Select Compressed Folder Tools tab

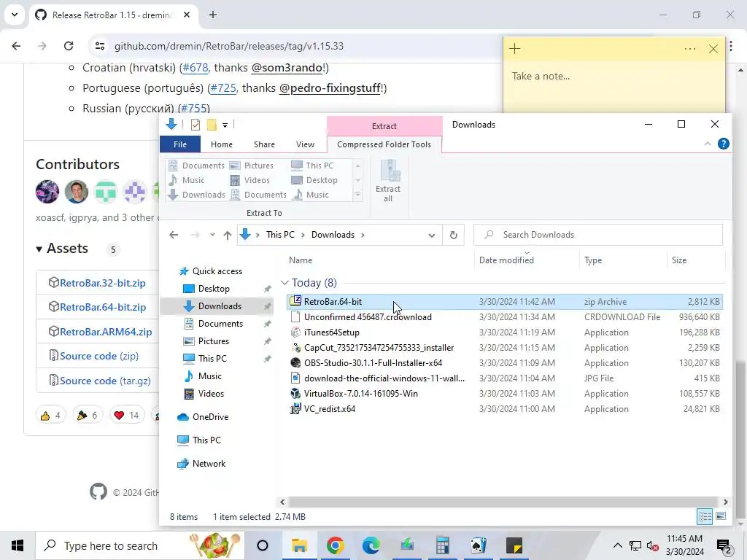[384, 144]
